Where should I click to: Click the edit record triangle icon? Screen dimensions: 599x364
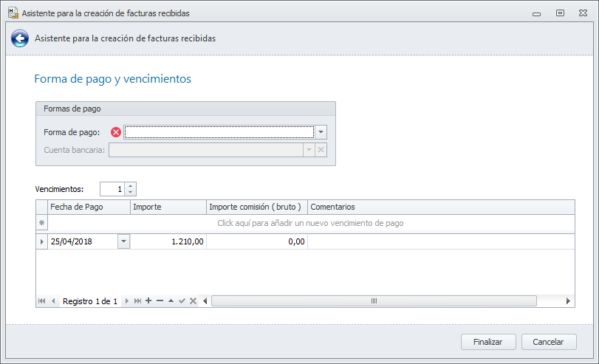click(x=171, y=301)
